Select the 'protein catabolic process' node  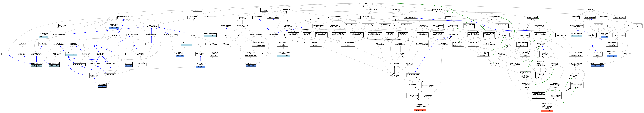pos(542,44)
